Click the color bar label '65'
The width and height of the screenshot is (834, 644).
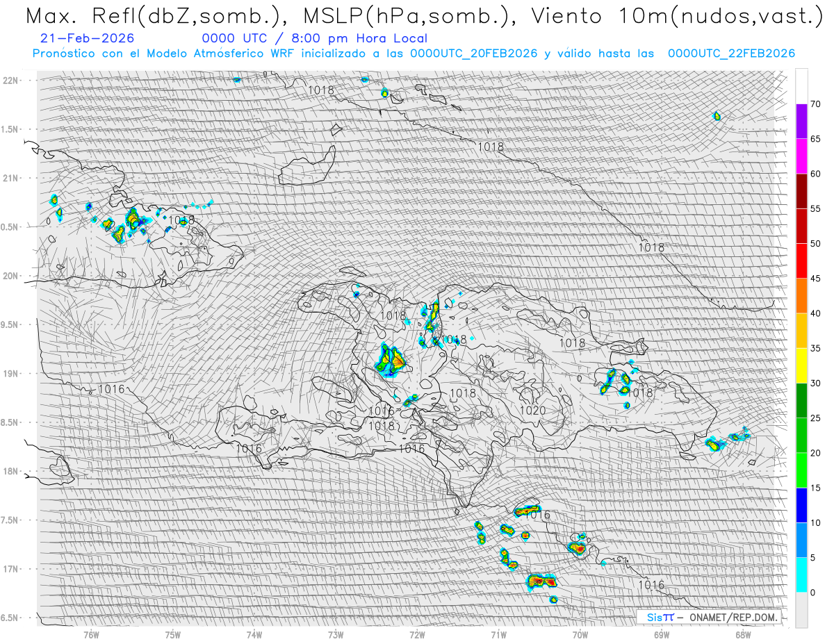(x=815, y=139)
